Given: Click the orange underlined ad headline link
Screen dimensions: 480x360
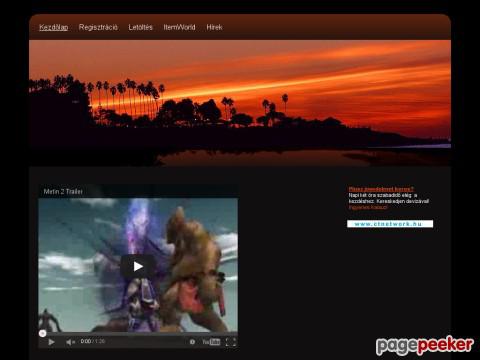Looking at the screenshot, I should [381, 189].
